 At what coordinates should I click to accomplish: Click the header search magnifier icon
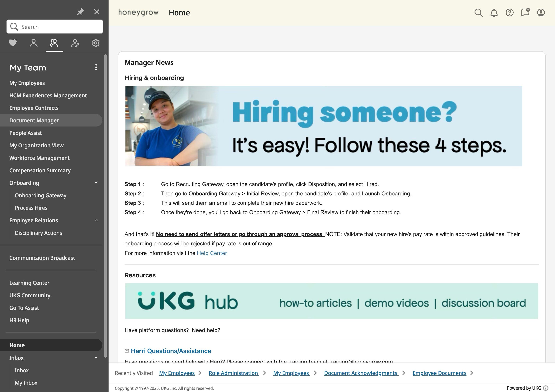(478, 12)
